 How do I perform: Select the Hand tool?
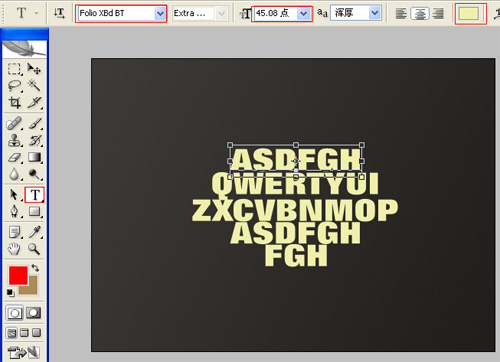(14, 249)
